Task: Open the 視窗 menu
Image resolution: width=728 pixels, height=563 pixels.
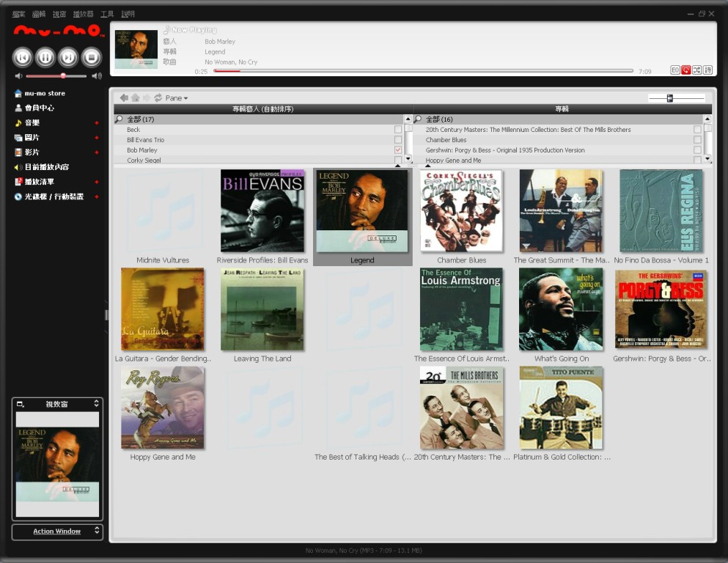Action: point(59,14)
